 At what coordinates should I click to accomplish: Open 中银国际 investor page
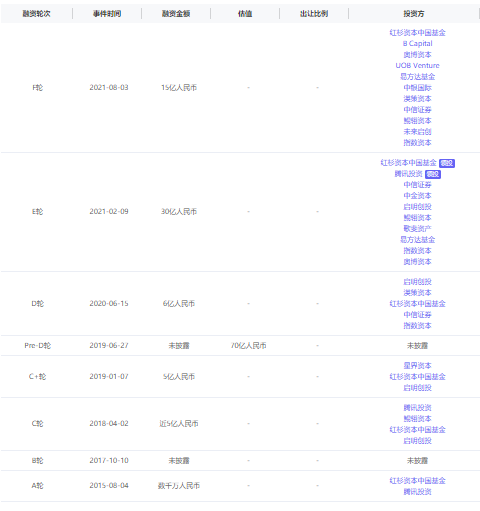[x=417, y=88]
